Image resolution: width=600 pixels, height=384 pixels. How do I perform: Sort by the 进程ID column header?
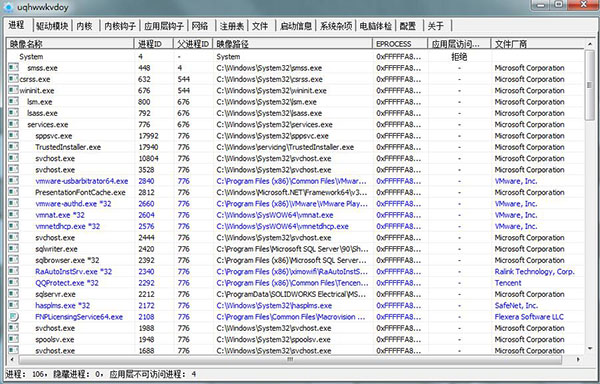pyautogui.click(x=153, y=44)
